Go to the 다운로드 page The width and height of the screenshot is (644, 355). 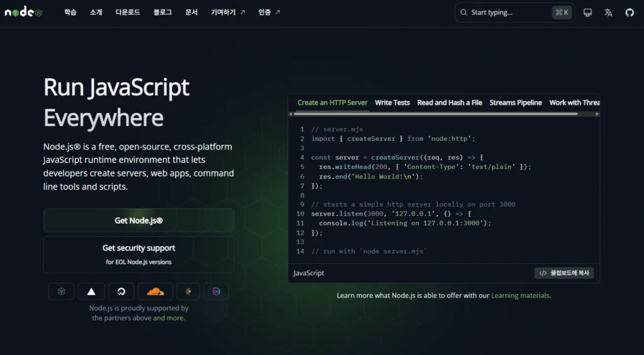pyautogui.click(x=128, y=13)
